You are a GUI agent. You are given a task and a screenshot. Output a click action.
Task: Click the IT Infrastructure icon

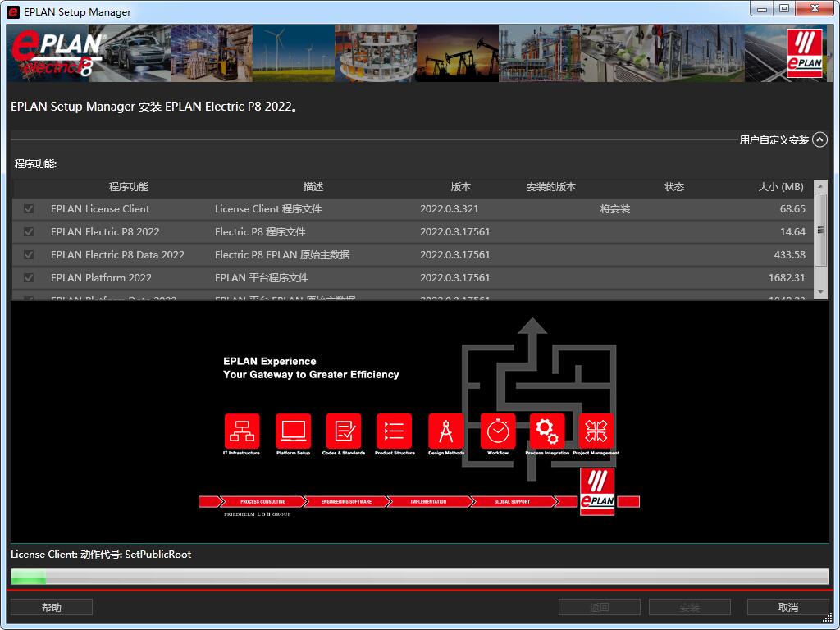pos(241,431)
